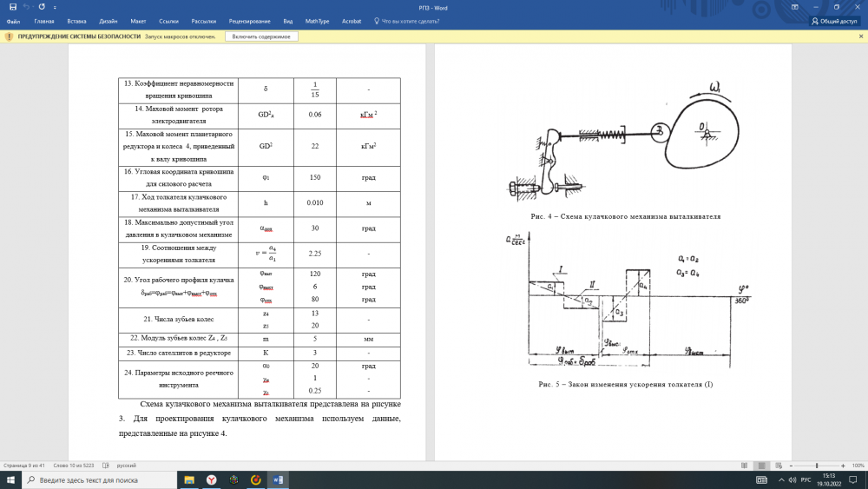868x489 pixels.
Task: Open the Quick Access Toolbar customize dropdown
Action: (x=53, y=7)
